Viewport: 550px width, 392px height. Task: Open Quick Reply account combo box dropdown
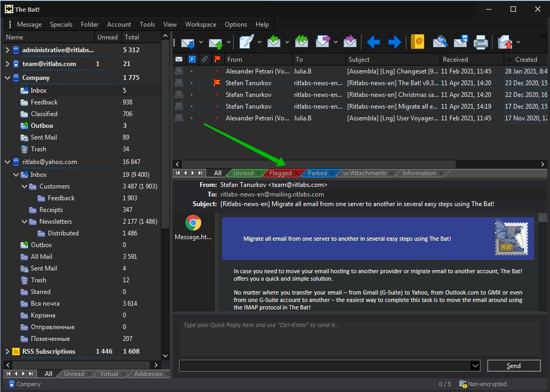[x=475, y=366]
